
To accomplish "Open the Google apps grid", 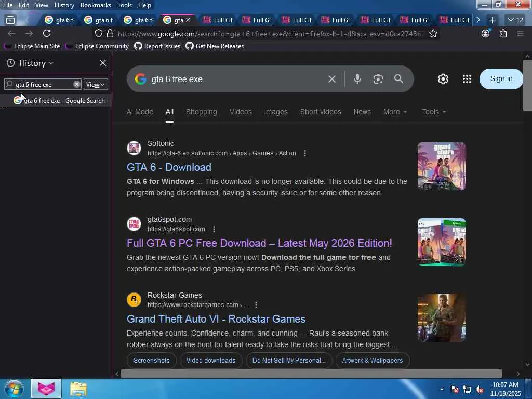I will [467, 79].
